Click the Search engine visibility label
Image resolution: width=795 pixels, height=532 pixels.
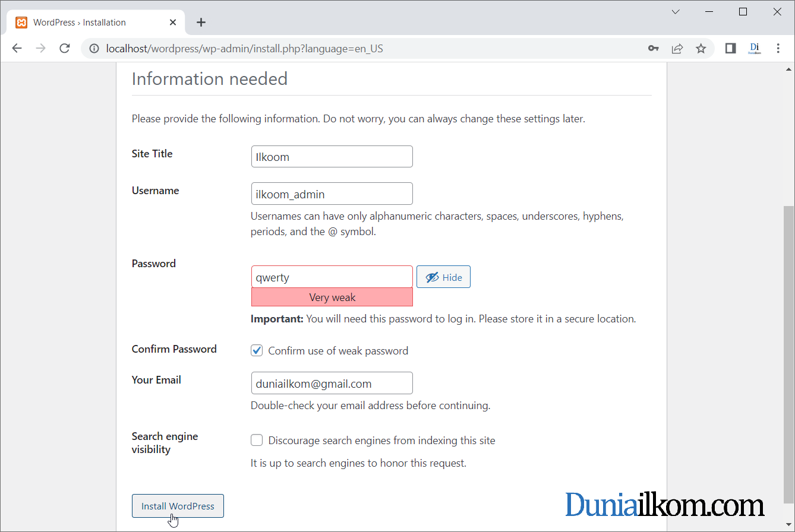[x=165, y=443]
